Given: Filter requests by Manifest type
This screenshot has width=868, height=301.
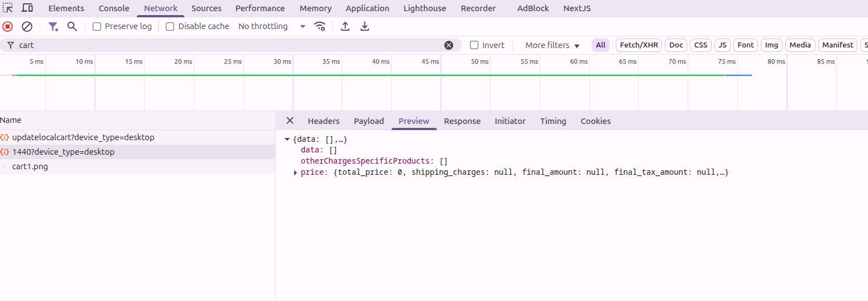Looking at the screenshot, I should [x=838, y=45].
